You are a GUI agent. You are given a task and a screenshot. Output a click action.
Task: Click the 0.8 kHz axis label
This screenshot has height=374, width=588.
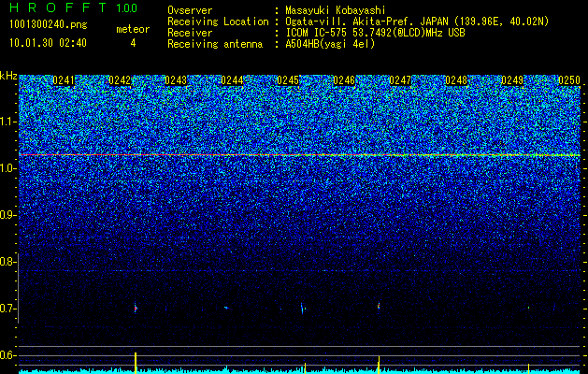coord(7,262)
